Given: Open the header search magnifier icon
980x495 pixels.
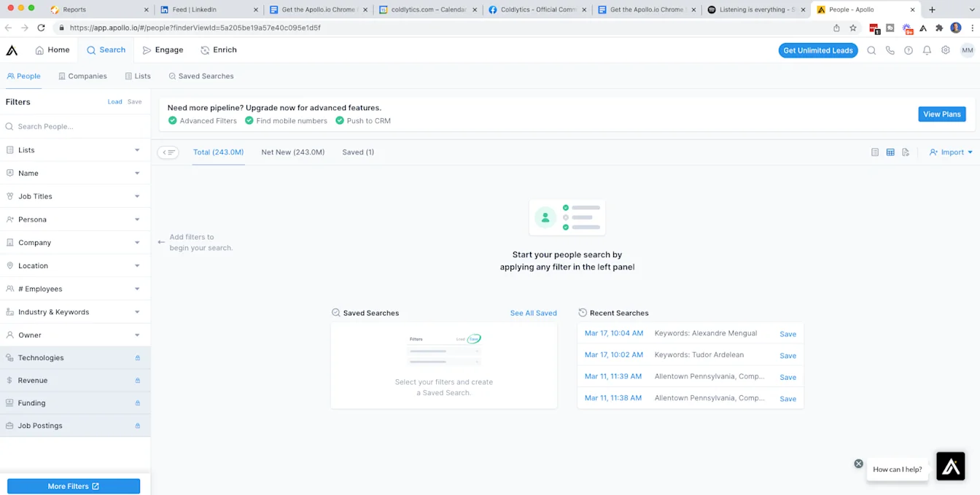Looking at the screenshot, I should (871, 50).
